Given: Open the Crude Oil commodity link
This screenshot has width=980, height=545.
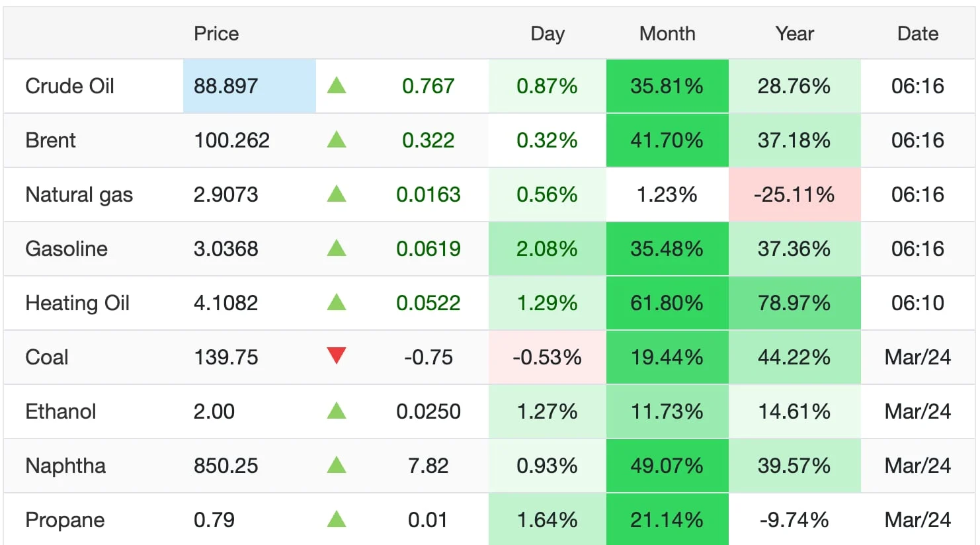Looking at the screenshot, I should pos(69,86).
